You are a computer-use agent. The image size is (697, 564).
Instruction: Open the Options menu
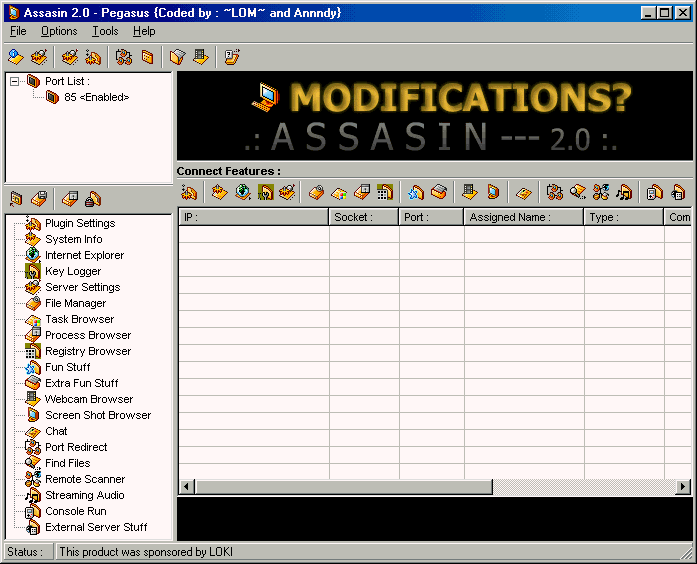click(x=59, y=32)
